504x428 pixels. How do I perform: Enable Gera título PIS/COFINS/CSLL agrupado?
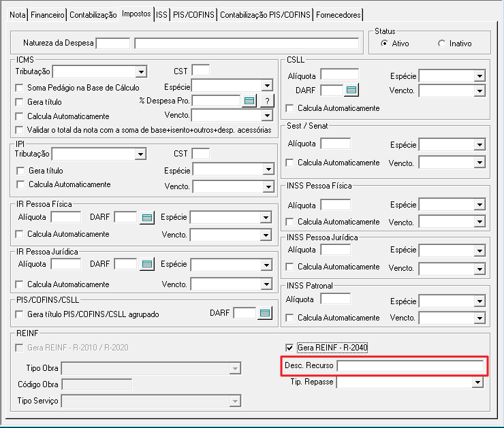pyautogui.click(x=19, y=314)
